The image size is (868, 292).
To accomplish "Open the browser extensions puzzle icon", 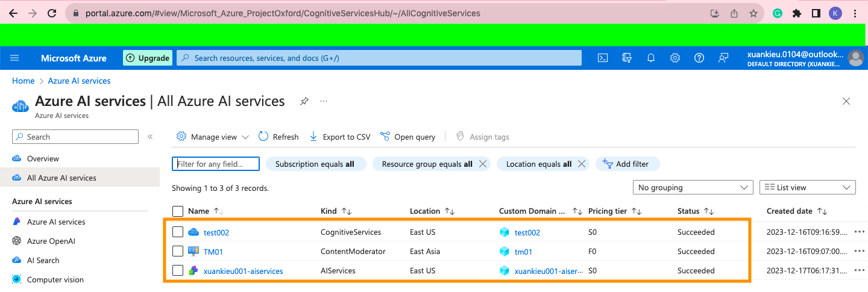I will point(797,13).
